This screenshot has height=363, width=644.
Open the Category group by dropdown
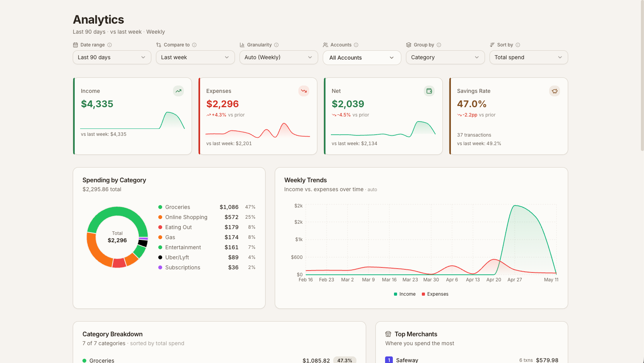445,57
